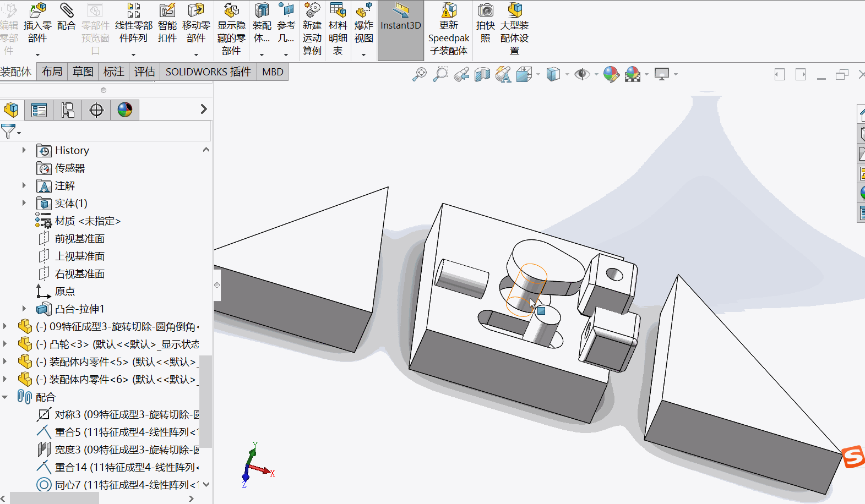The width and height of the screenshot is (865, 504).
Task: Switch to the 草图 (Sketch) tab
Action: pyautogui.click(x=83, y=72)
